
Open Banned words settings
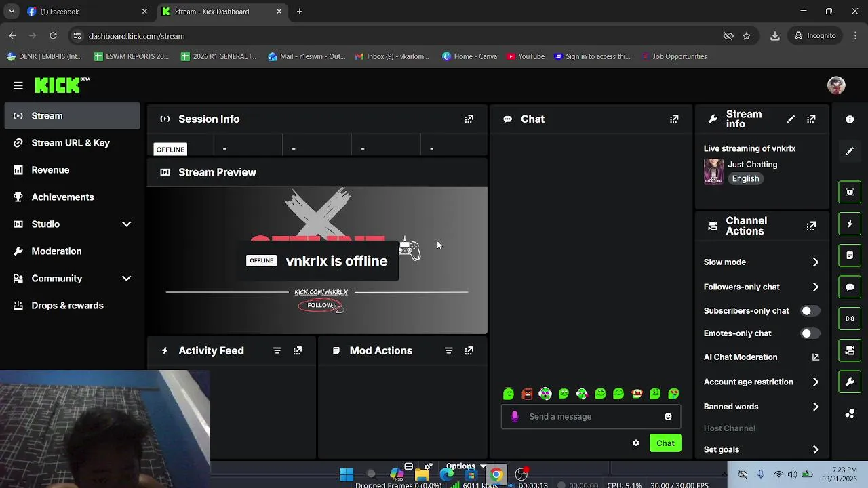click(x=762, y=407)
